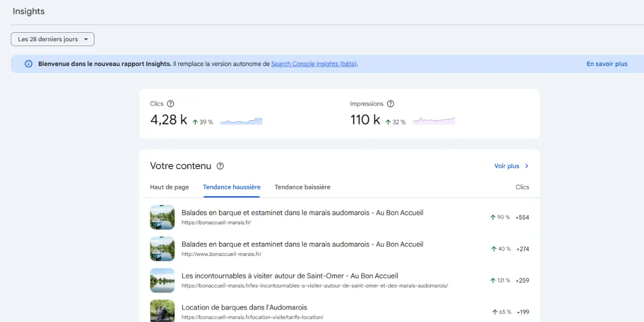Click the En savoir plus link
The height and width of the screenshot is (322, 644).
point(606,63)
